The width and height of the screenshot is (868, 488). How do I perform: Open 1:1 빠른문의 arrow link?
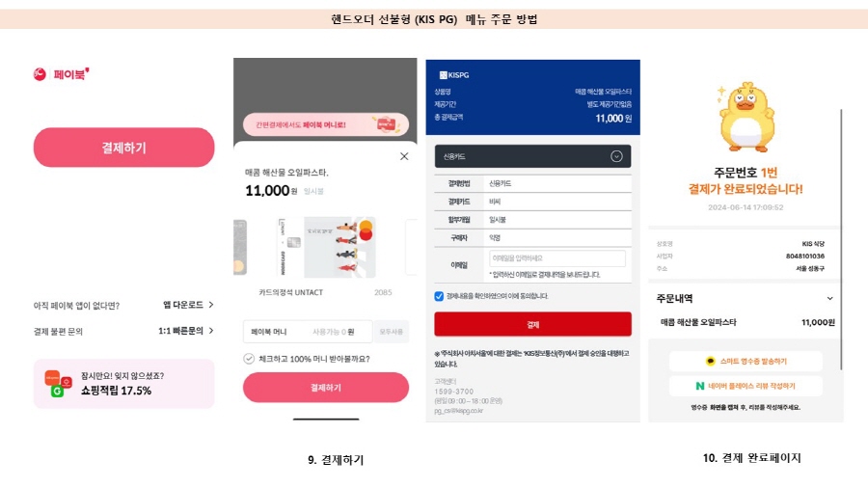point(186,331)
